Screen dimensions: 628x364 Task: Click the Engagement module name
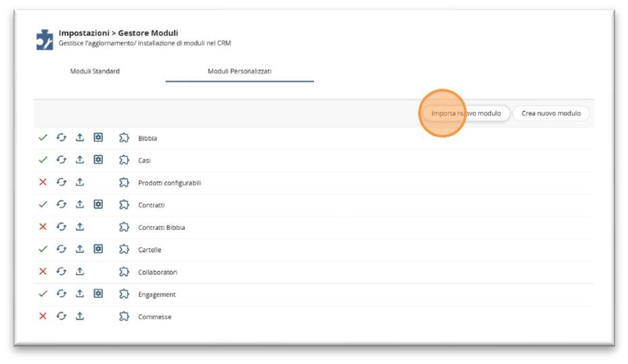[x=157, y=295]
